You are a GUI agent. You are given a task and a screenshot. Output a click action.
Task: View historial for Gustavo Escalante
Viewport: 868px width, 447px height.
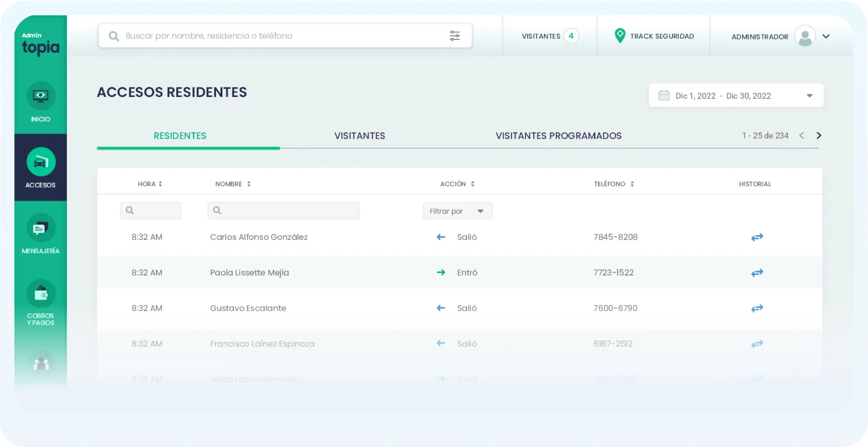pyautogui.click(x=757, y=308)
